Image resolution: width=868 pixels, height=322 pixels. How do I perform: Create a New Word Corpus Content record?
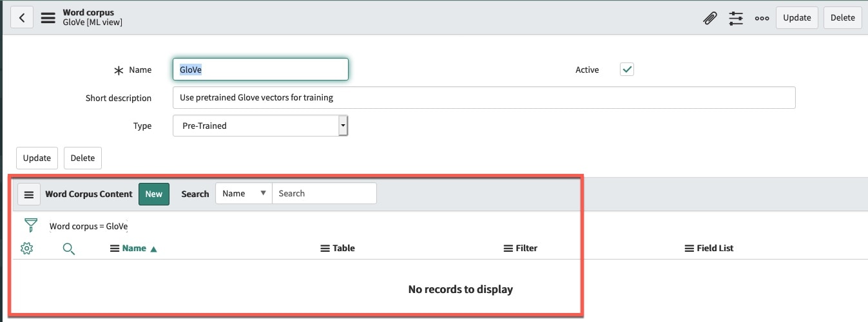tap(154, 194)
